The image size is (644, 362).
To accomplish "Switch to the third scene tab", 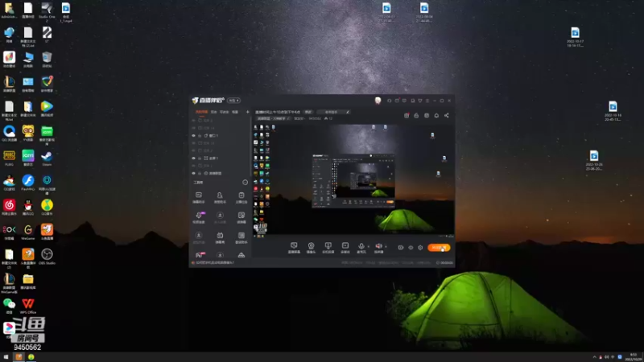I will pos(225,112).
